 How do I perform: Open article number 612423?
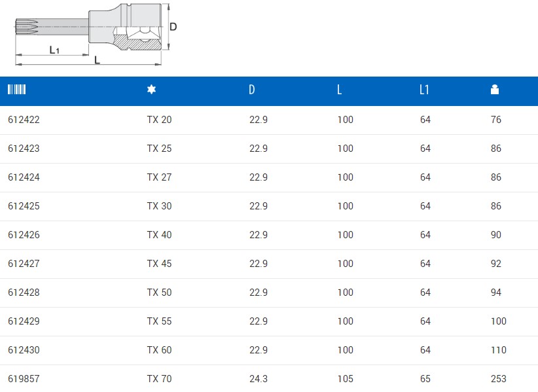click(x=24, y=149)
